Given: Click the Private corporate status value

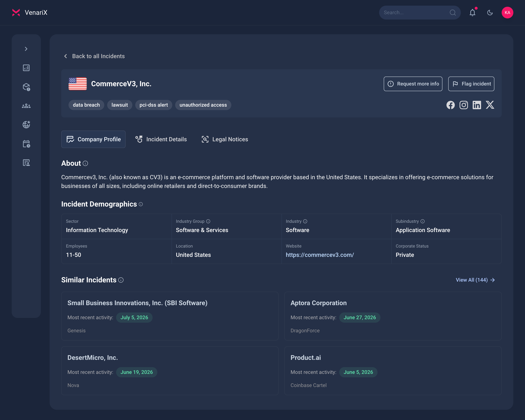Looking at the screenshot, I should pyautogui.click(x=405, y=255).
